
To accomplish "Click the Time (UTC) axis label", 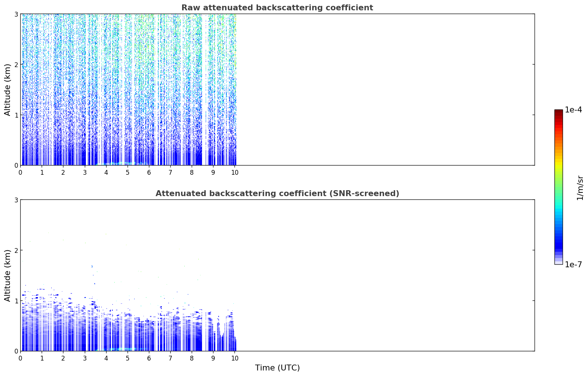I will click(277, 368).
